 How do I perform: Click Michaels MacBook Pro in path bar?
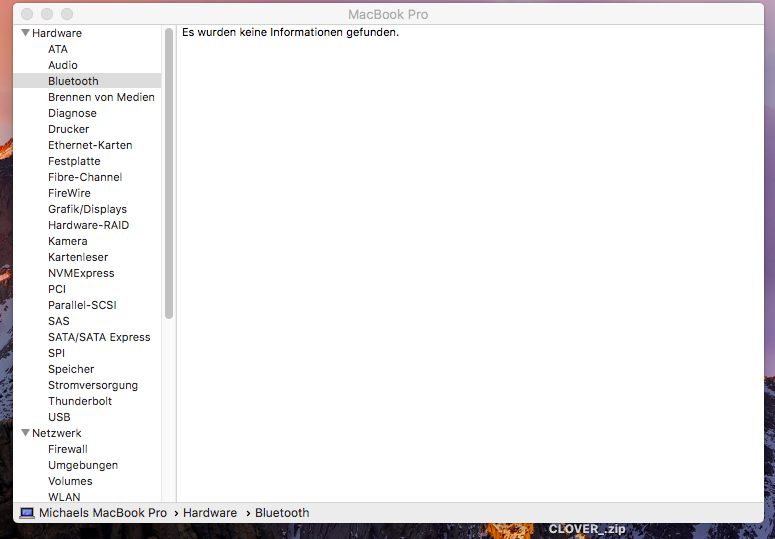click(103, 513)
